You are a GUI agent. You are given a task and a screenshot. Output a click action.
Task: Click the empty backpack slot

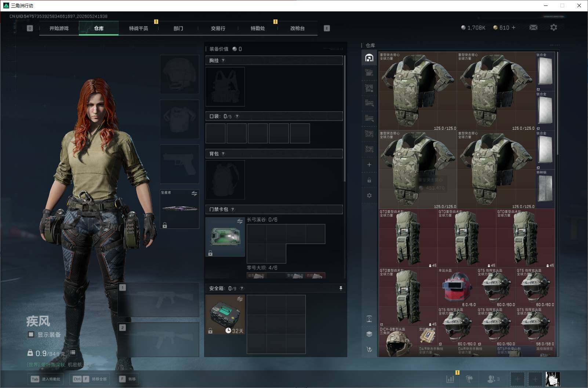pos(225,180)
